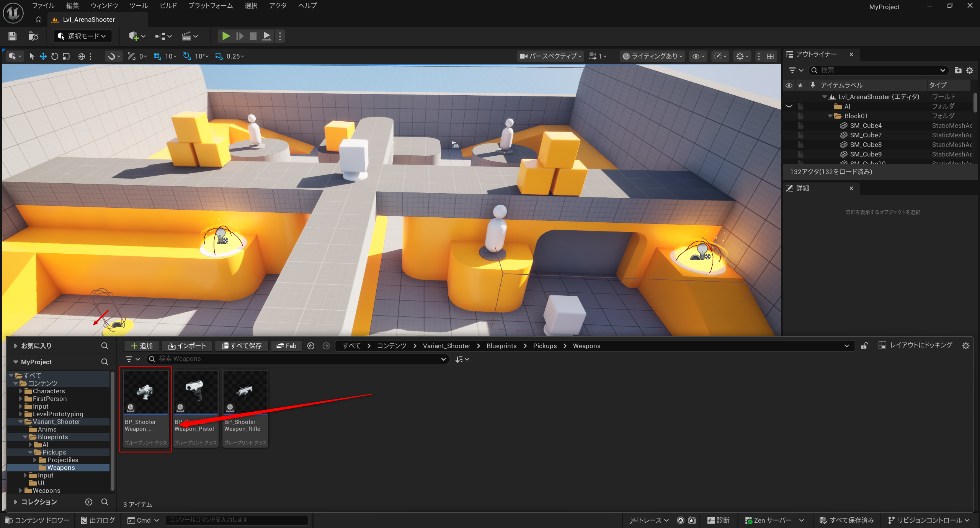Image resolution: width=980 pixels, height=528 pixels.
Task: Toggle rotation snap icon in viewport
Action: pyautogui.click(x=187, y=56)
